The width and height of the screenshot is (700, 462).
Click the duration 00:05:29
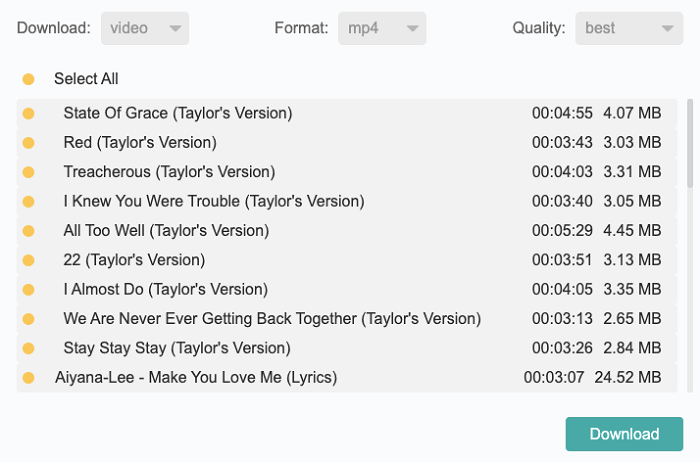562,230
